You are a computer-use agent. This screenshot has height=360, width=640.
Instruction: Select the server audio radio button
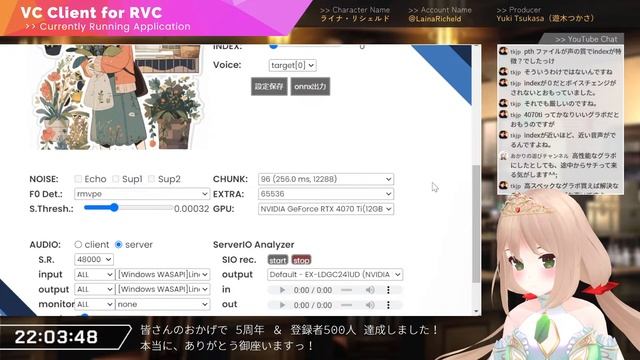tap(118, 244)
